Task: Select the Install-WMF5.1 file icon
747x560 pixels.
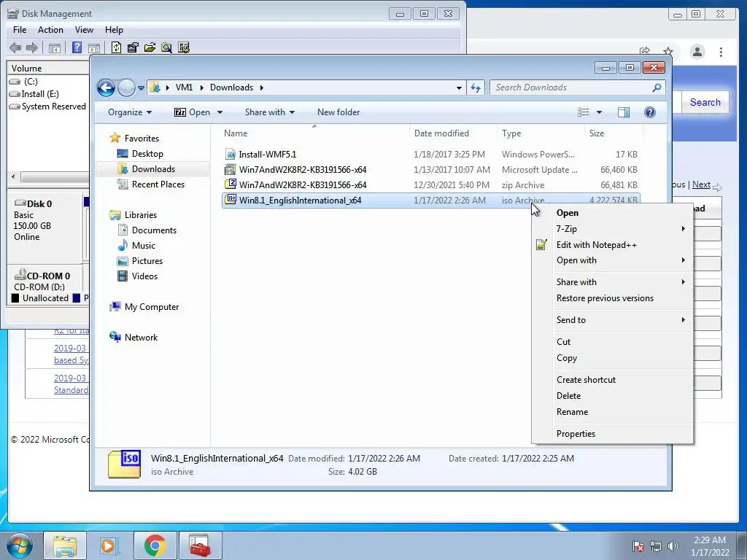Action: tap(231, 155)
